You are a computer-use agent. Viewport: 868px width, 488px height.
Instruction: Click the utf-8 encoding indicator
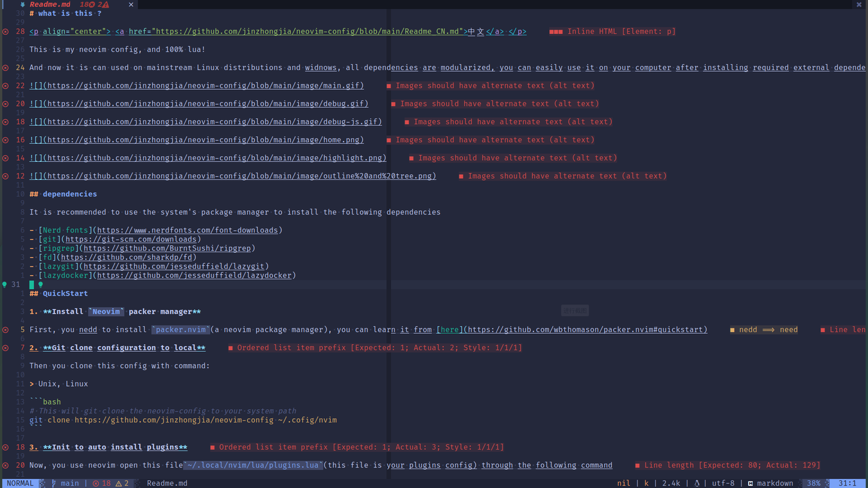point(723,483)
